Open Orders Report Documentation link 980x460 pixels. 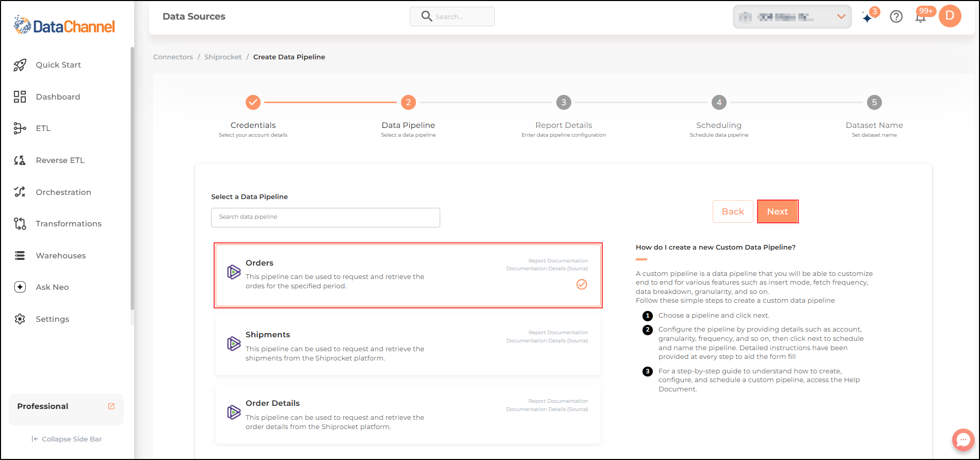click(x=558, y=260)
